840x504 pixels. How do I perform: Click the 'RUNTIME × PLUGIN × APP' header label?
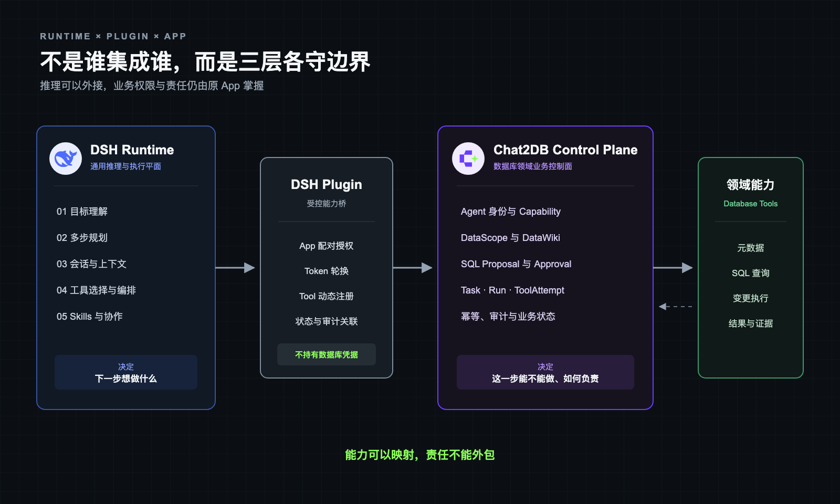[x=113, y=36]
